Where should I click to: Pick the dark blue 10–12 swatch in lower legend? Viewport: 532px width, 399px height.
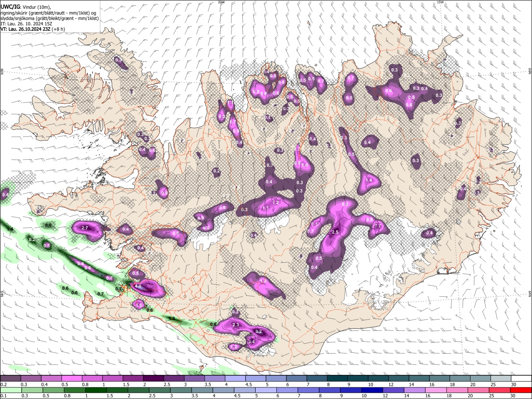372,390
